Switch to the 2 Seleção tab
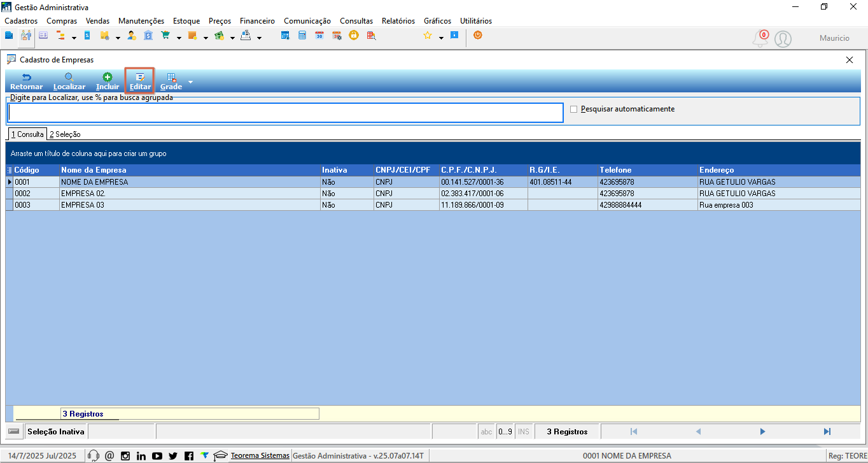The image size is (868, 463). click(65, 134)
